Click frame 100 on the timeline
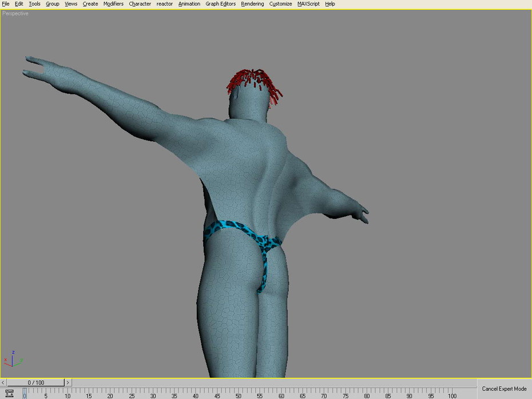This screenshot has height=399, width=532. (x=452, y=396)
